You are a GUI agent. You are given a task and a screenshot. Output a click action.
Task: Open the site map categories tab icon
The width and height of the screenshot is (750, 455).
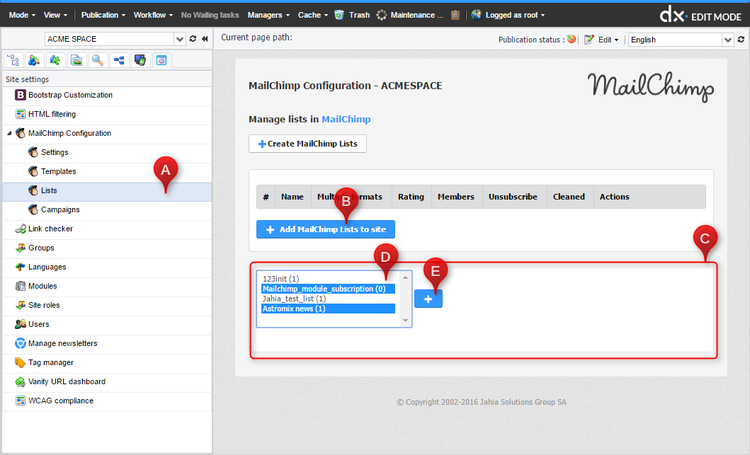tap(119, 60)
